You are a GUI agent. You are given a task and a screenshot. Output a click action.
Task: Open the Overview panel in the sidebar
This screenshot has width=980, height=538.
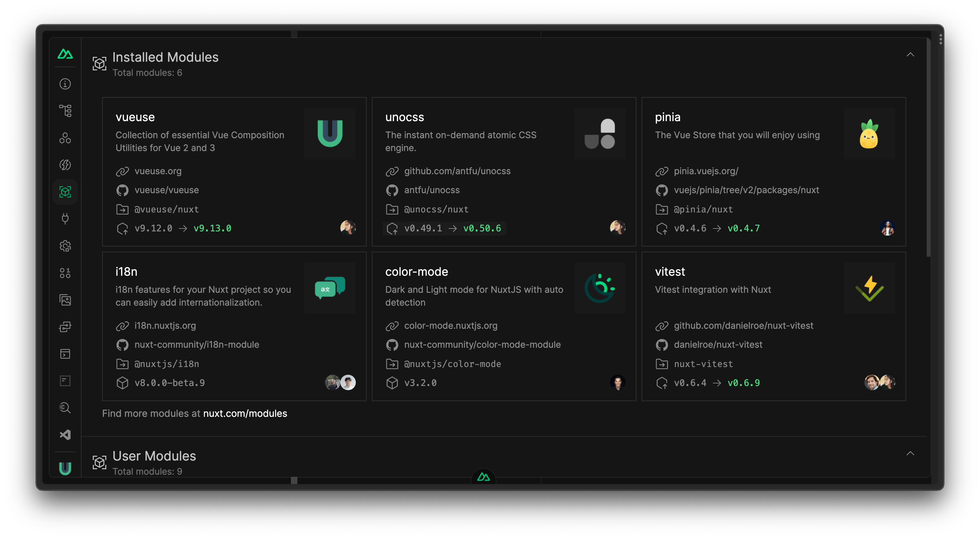click(65, 84)
